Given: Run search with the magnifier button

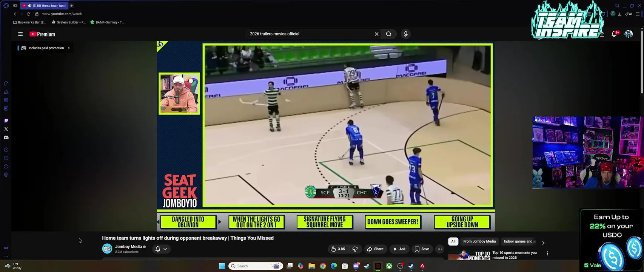Looking at the screenshot, I should [388, 34].
